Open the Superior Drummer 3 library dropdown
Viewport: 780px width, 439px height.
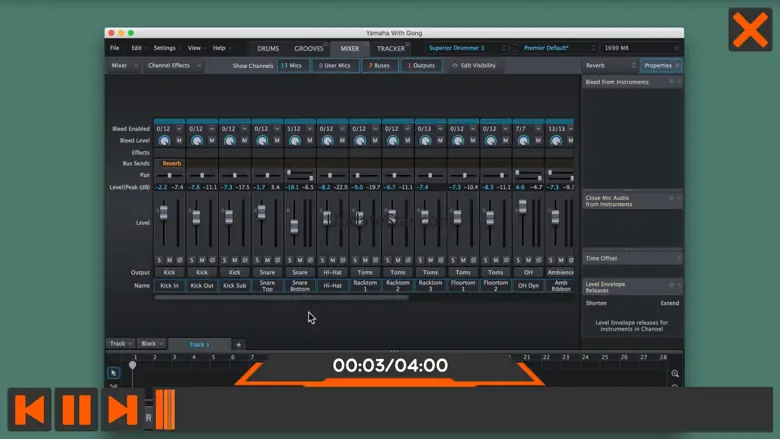(461, 48)
